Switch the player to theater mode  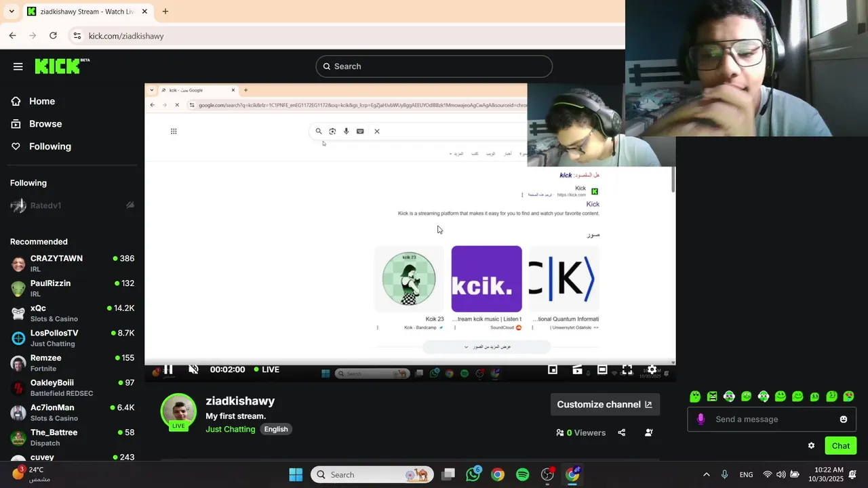[x=602, y=369]
